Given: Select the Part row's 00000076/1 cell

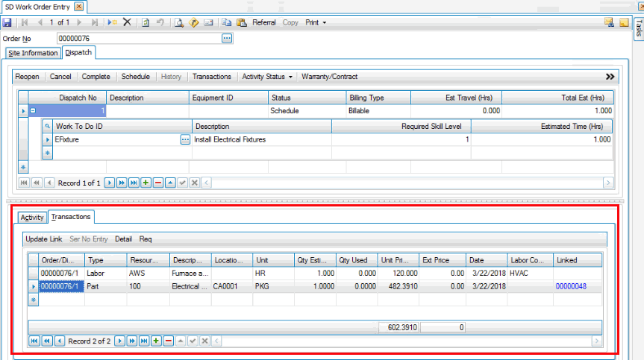Looking at the screenshot, I should click(62, 287).
